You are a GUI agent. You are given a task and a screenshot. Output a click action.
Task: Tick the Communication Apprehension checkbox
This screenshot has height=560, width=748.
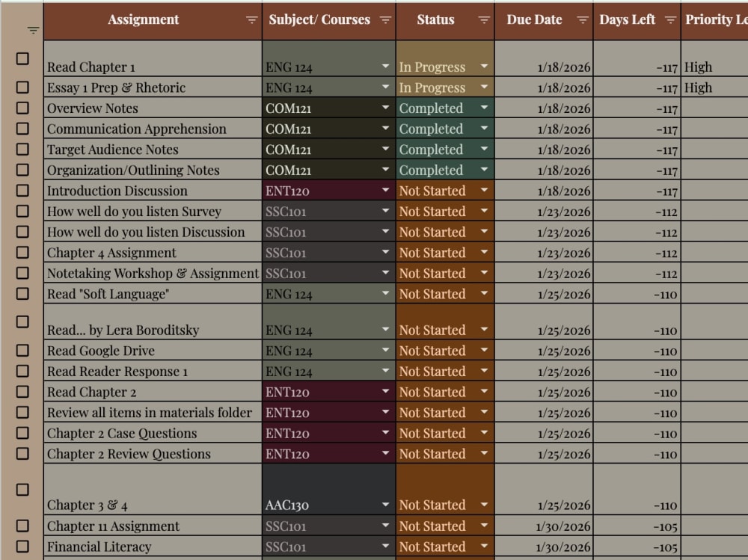(22, 129)
